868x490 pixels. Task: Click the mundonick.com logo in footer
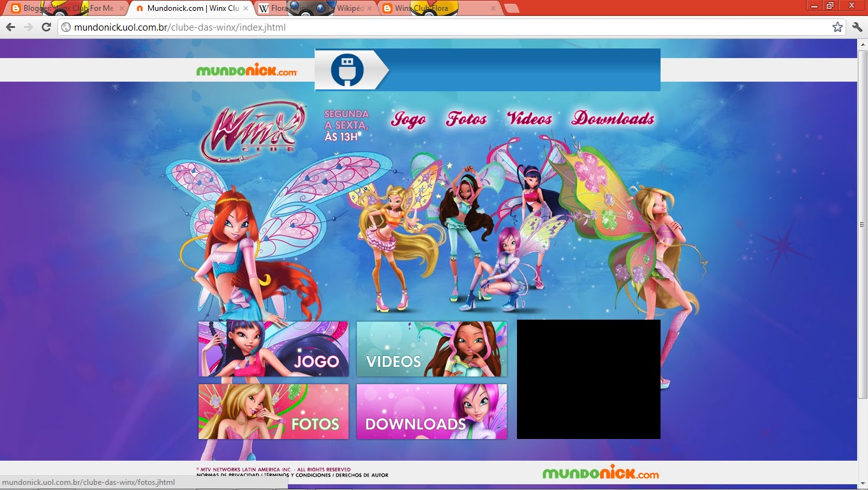[x=601, y=472]
